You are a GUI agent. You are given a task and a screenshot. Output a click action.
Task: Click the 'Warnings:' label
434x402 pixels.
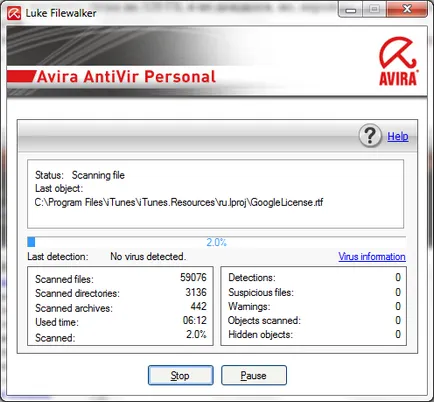point(249,306)
